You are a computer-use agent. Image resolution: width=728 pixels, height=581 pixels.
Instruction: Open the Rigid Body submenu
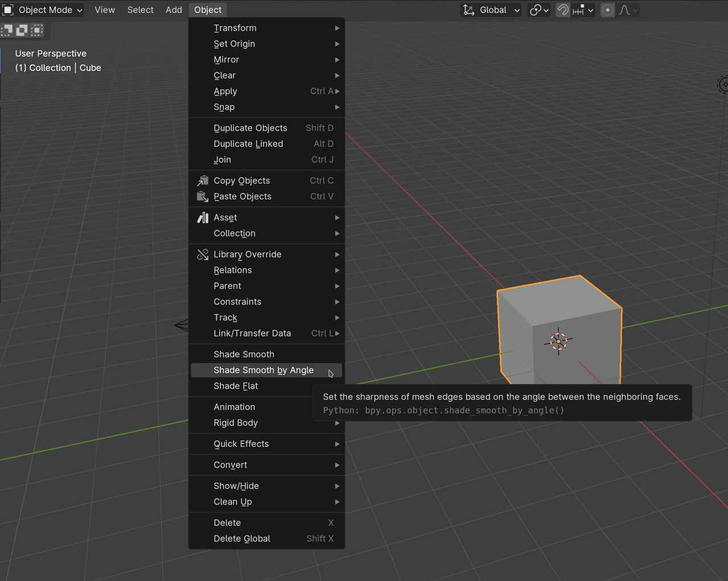266,423
